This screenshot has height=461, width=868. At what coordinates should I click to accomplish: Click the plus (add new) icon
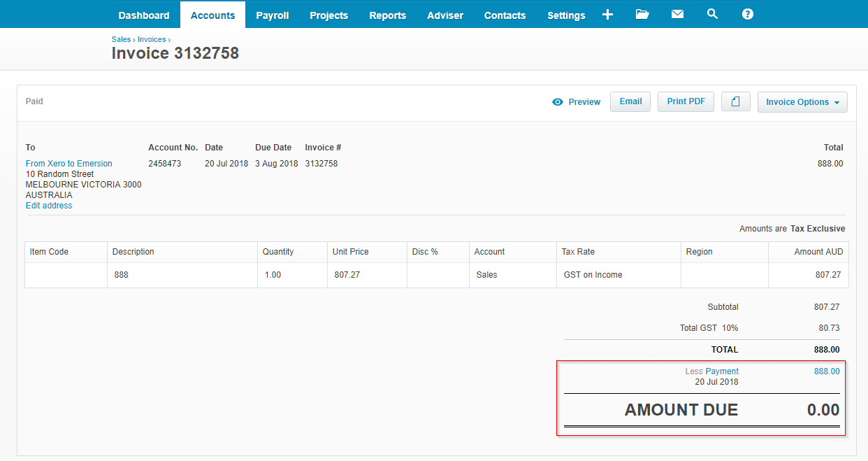(x=607, y=15)
